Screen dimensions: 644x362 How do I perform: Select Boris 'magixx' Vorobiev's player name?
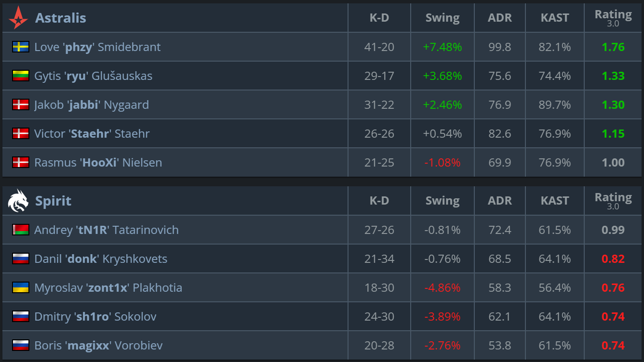click(98, 345)
